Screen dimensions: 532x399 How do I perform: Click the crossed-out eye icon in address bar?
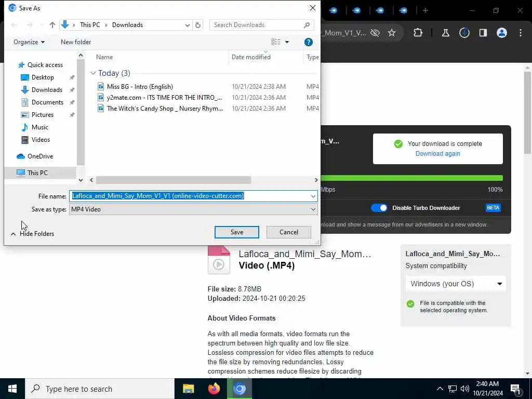coord(375,33)
